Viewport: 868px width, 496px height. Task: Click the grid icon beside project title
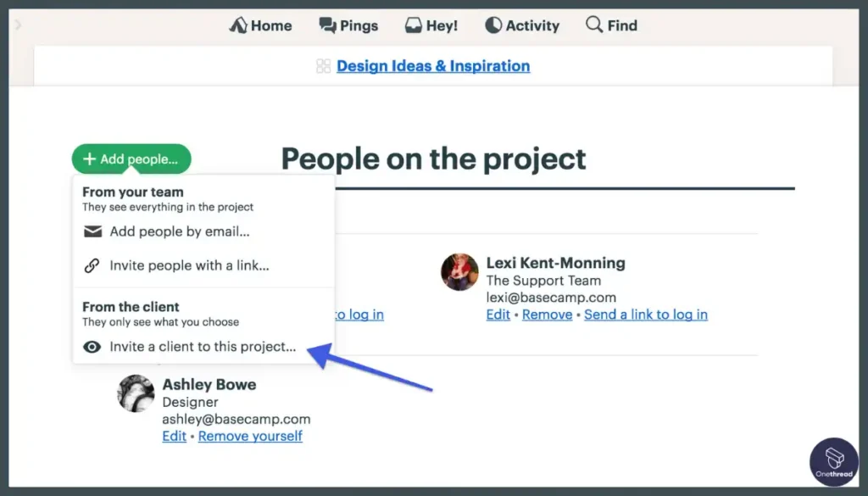coord(323,66)
